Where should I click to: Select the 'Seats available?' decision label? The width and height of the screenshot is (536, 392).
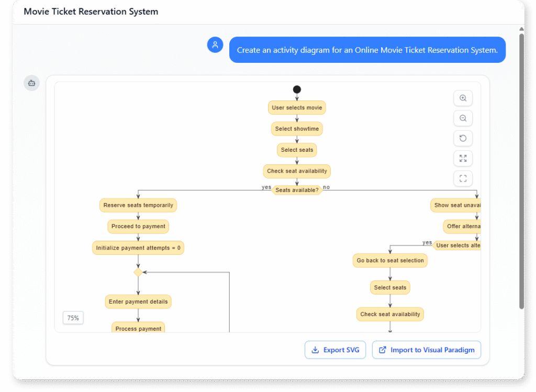[297, 189]
